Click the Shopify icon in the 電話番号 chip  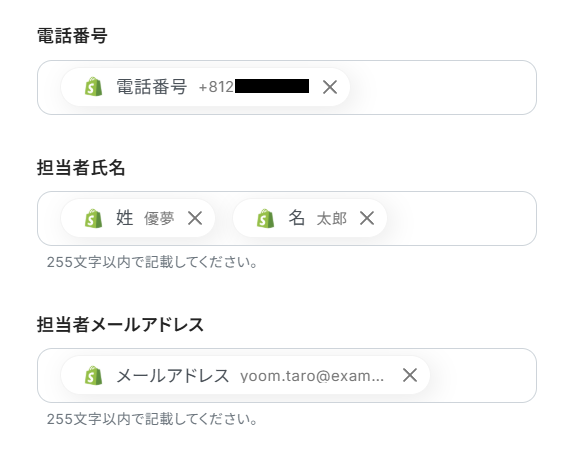point(93,87)
